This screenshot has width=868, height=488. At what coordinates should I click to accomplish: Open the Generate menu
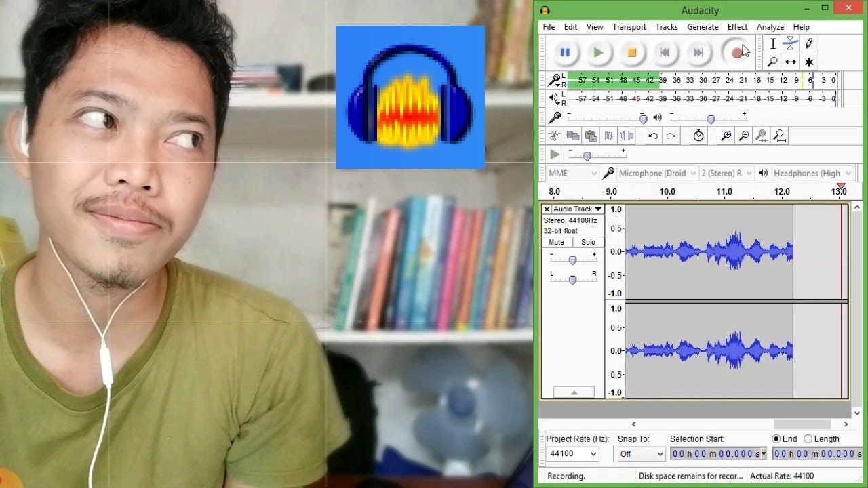coord(703,27)
